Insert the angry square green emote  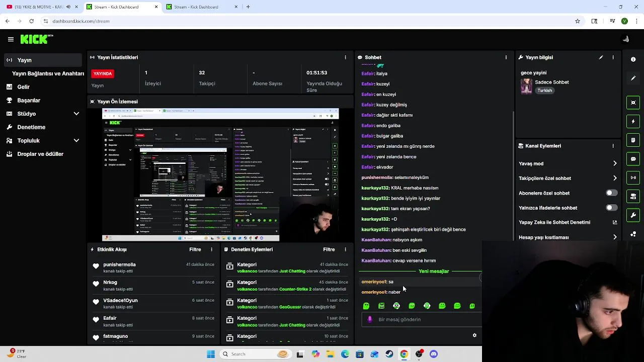(x=381, y=306)
